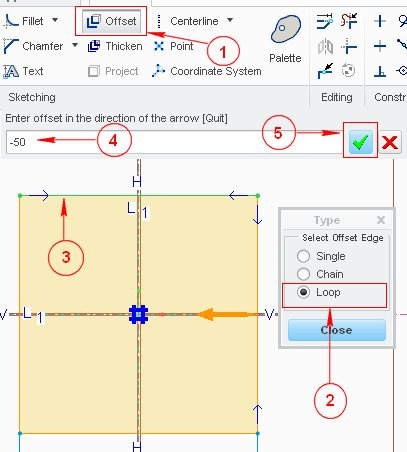Click the Mirror icon in Editing
Image resolution: width=407 pixels, height=452 pixels.
pyautogui.click(x=325, y=46)
